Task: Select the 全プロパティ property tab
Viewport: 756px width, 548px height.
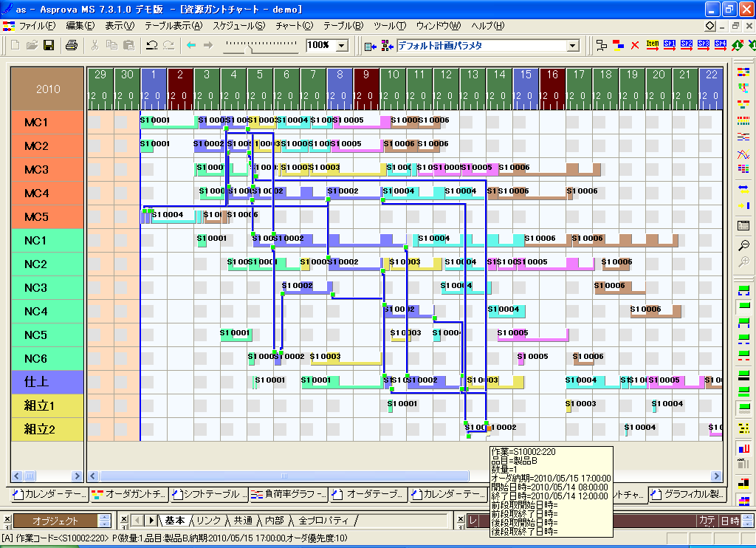Action: tap(323, 521)
